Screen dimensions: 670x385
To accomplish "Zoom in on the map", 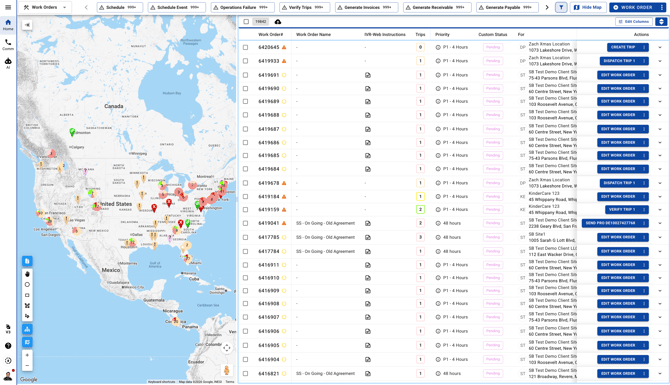I will (x=27, y=355).
